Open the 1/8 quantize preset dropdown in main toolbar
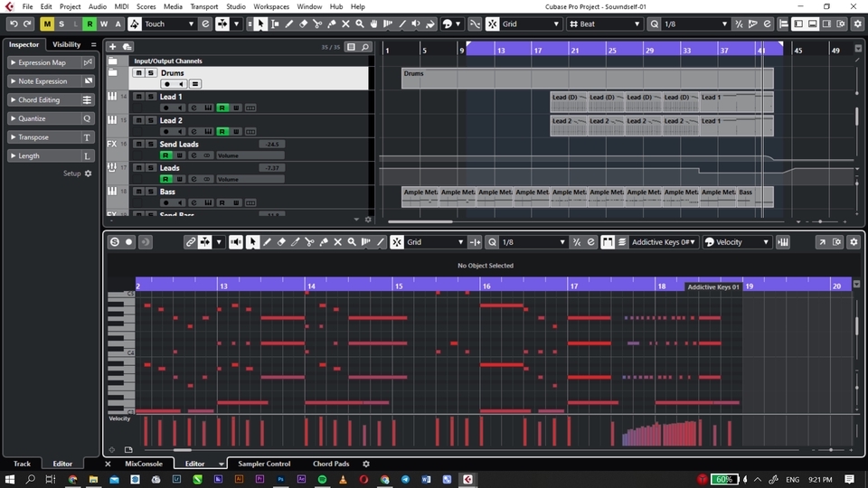 coord(694,23)
